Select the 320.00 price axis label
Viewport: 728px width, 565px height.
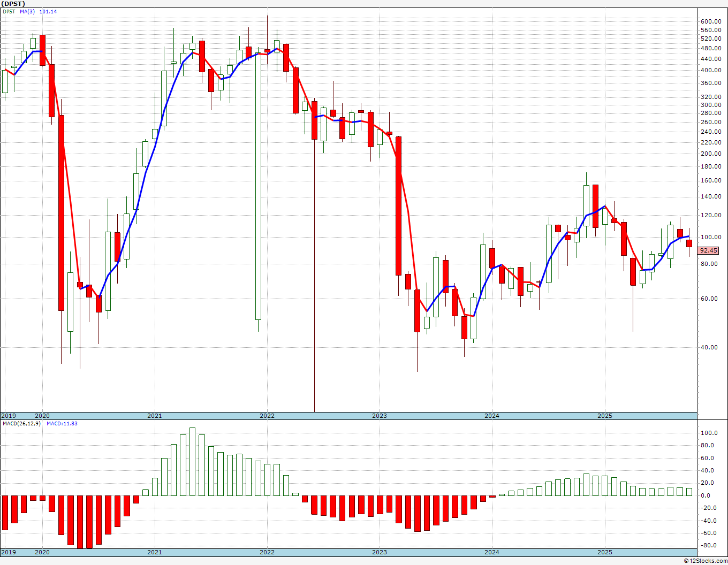tap(711, 97)
